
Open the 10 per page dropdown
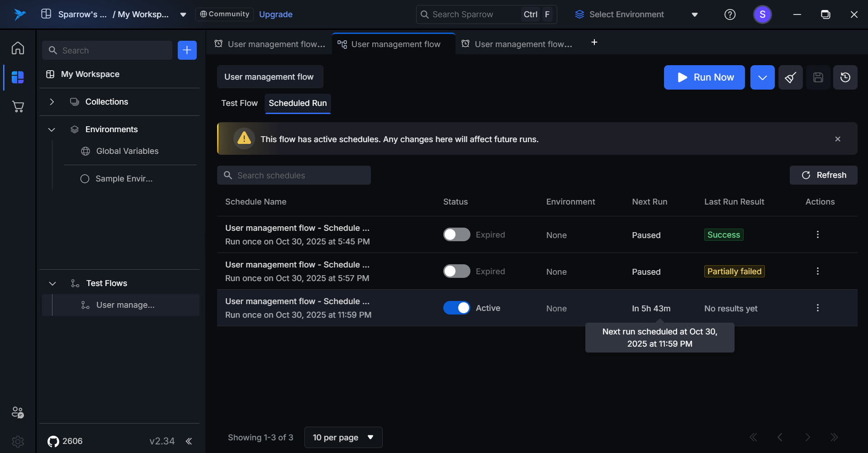[x=343, y=438]
